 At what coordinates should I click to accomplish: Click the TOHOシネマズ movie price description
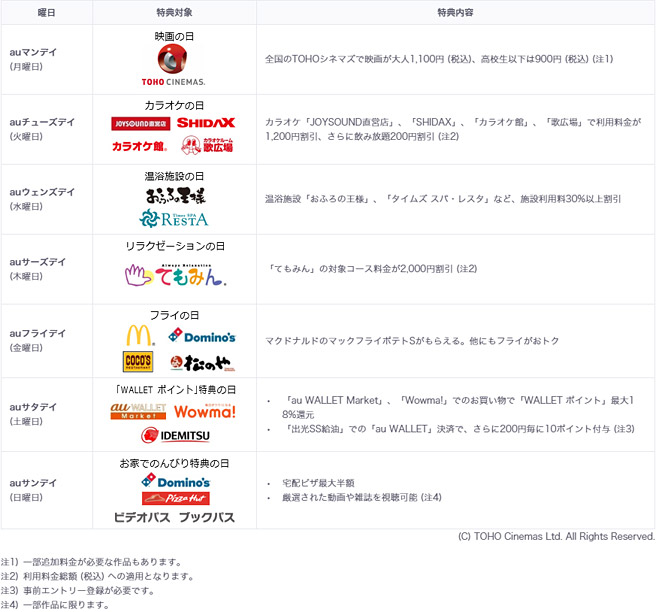click(x=439, y=59)
